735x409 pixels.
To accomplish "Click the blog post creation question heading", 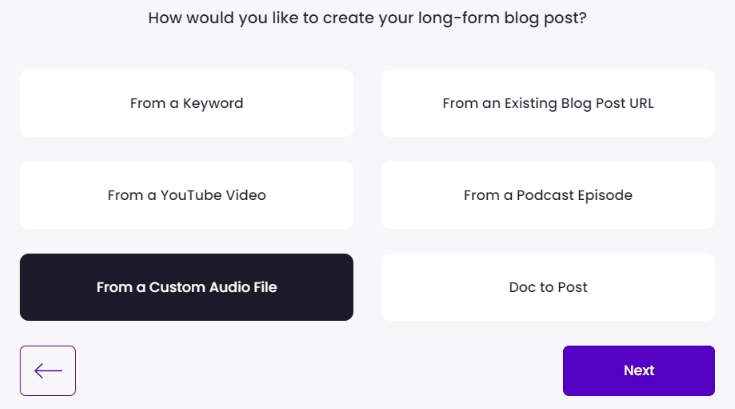I will point(367,18).
